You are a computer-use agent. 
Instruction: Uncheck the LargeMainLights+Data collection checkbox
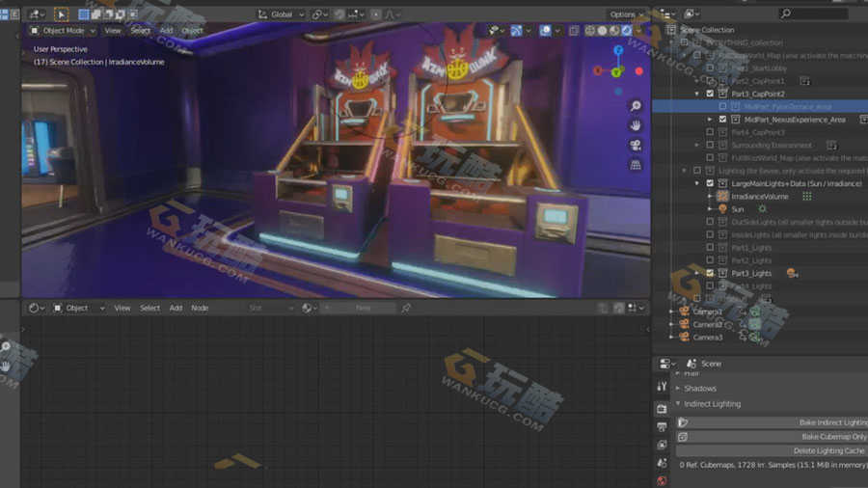pyautogui.click(x=710, y=183)
